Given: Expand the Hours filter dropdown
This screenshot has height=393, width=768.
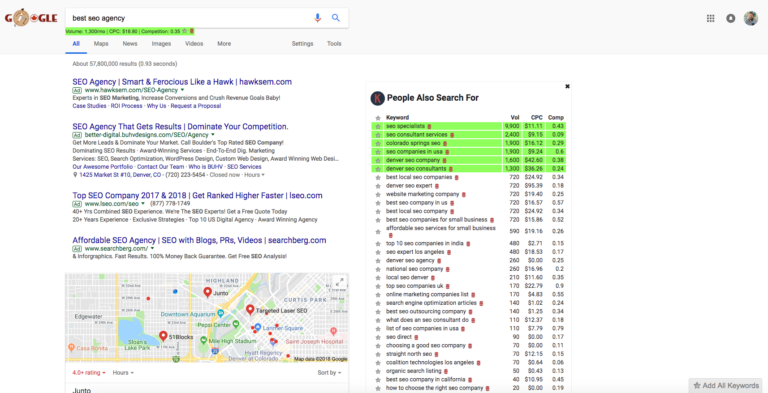Looking at the screenshot, I should 123,372.
